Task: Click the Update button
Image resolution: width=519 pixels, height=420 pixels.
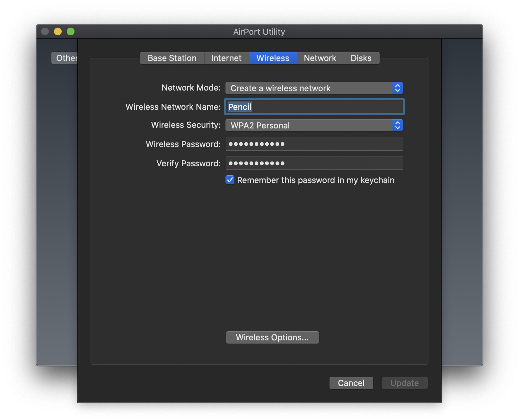Action: (x=405, y=383)
